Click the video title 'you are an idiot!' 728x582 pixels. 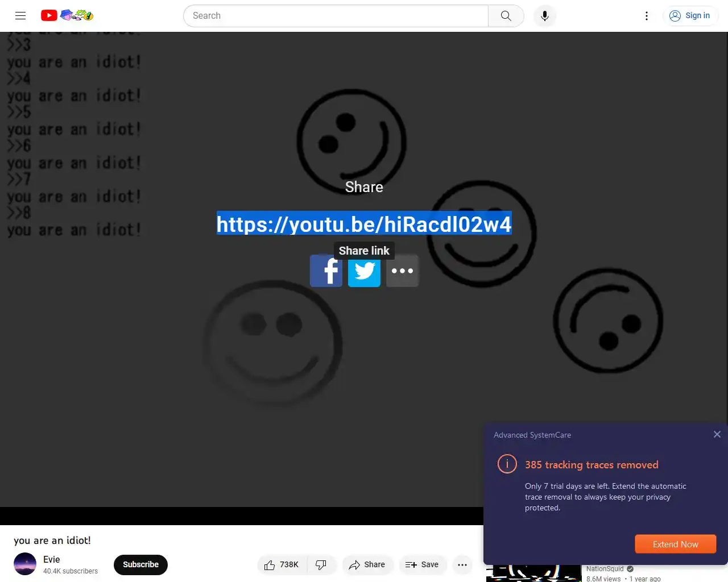[52, 540]
